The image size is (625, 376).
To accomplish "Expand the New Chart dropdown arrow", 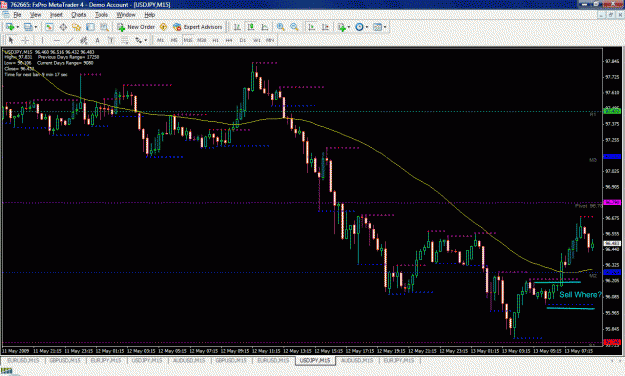I will [x=18, y=27].
